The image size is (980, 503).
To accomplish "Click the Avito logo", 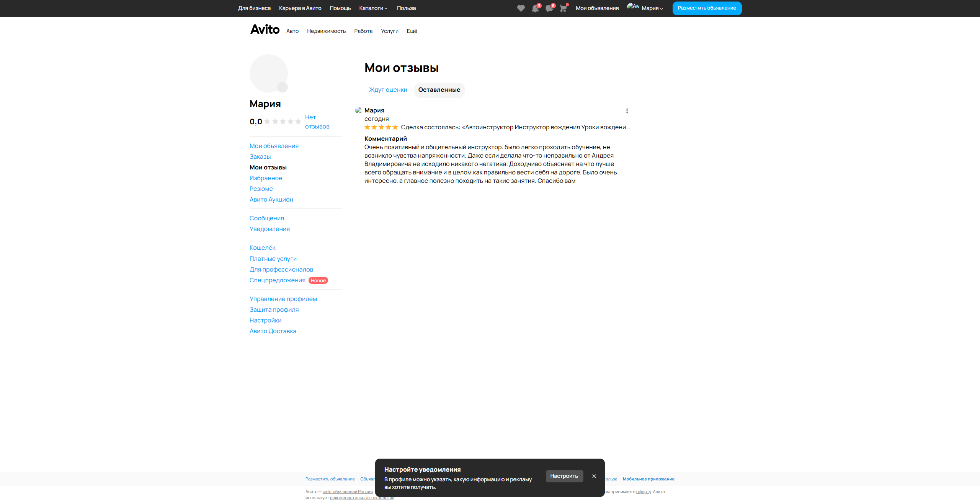I will (265, 29).
